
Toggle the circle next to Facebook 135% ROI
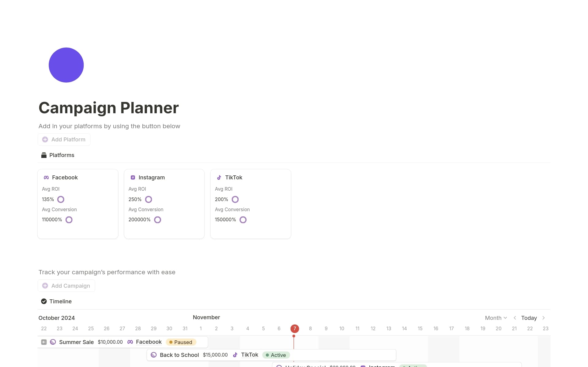[x=61, y=199]
